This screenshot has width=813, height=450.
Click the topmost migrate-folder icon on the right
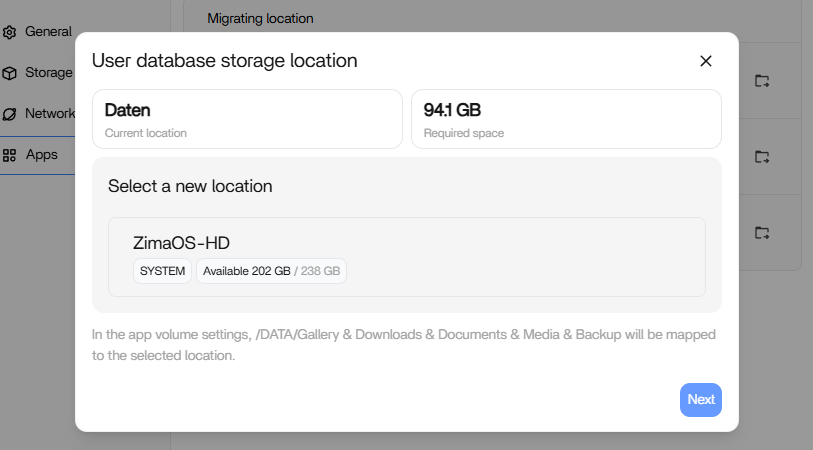click(762, 81)
